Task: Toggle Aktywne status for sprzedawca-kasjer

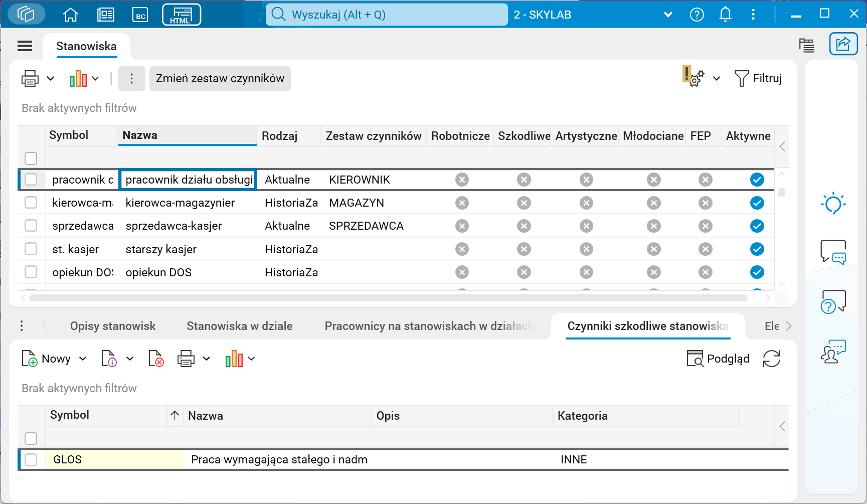Action: (757, 226)
